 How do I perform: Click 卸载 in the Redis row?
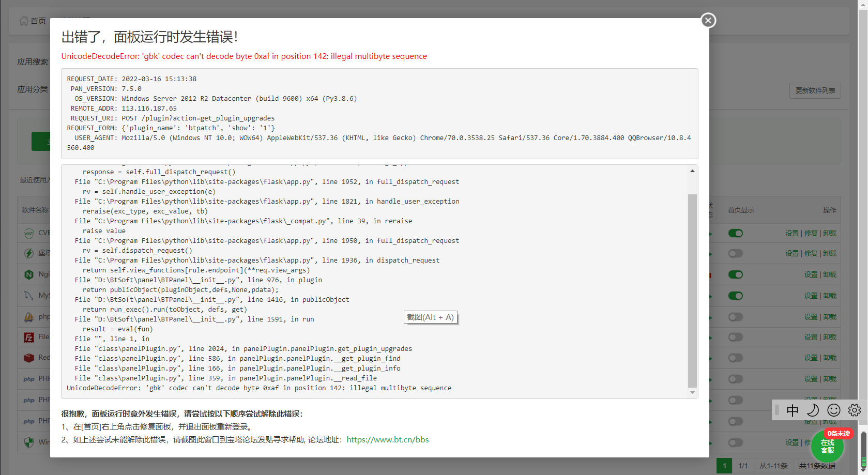(830, 358)
